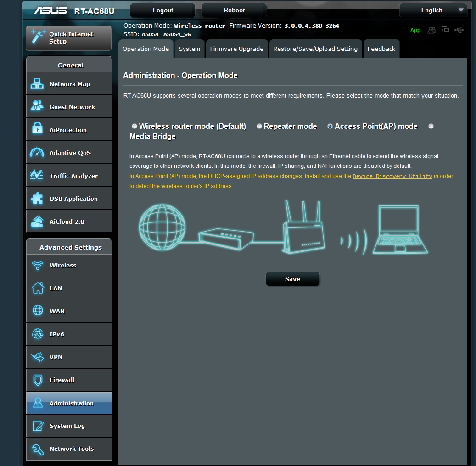Open the Network Map icon
476x466 pixels.
37,84
